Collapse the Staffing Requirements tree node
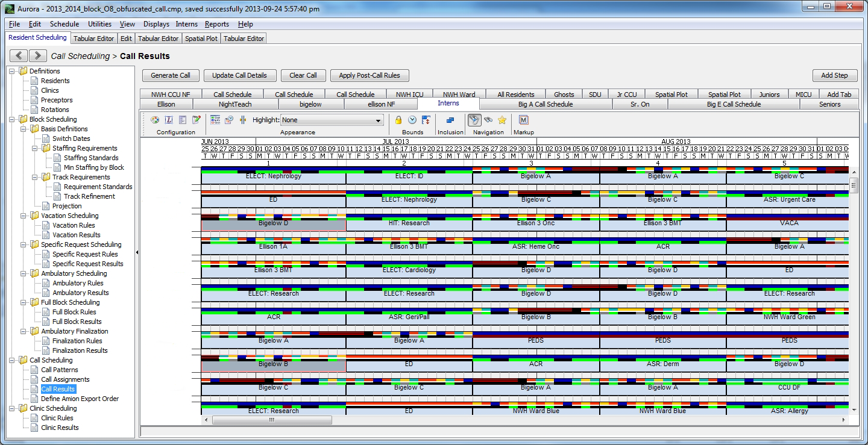The height and width of the screenshot is (445, 868). [36, 148]
